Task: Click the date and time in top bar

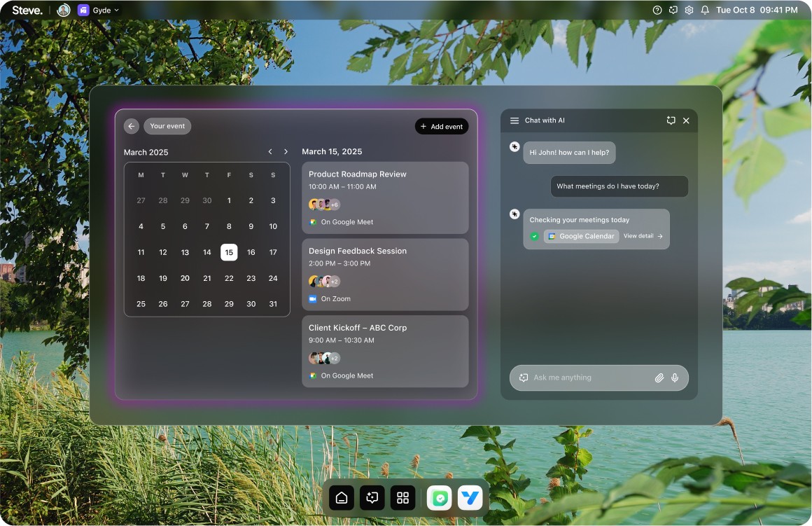Action: click(x=757, y=10)
